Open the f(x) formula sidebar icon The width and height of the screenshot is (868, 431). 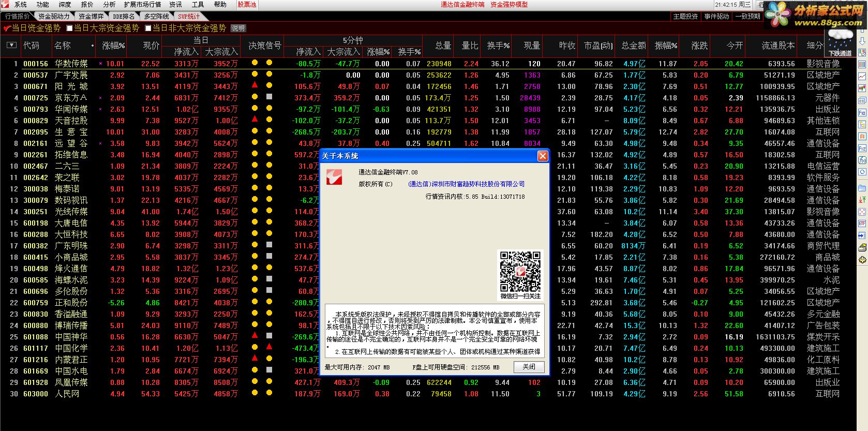pyautogui.click(x=862, y=160)
